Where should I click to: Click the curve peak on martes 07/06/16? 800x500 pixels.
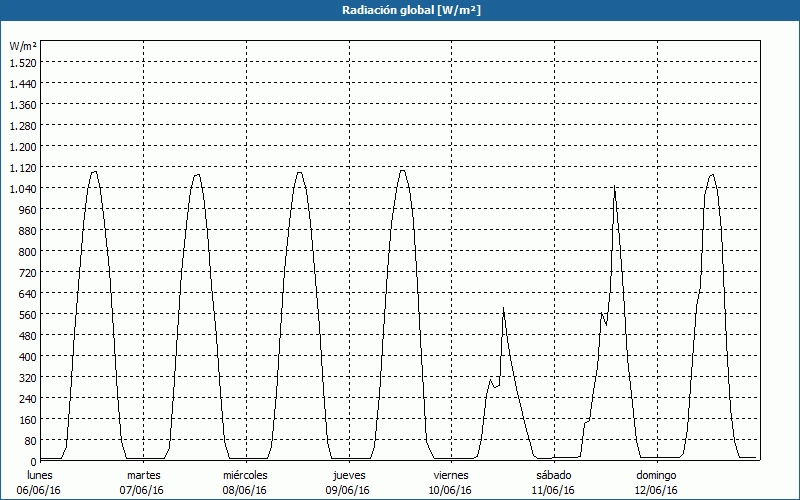click(197, 175)
